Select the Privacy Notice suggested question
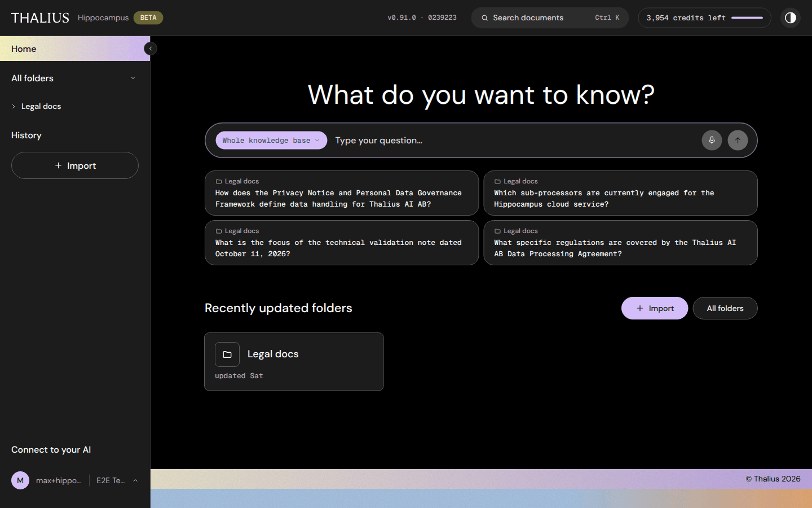The image size is (812, 508). pos(342,193)
